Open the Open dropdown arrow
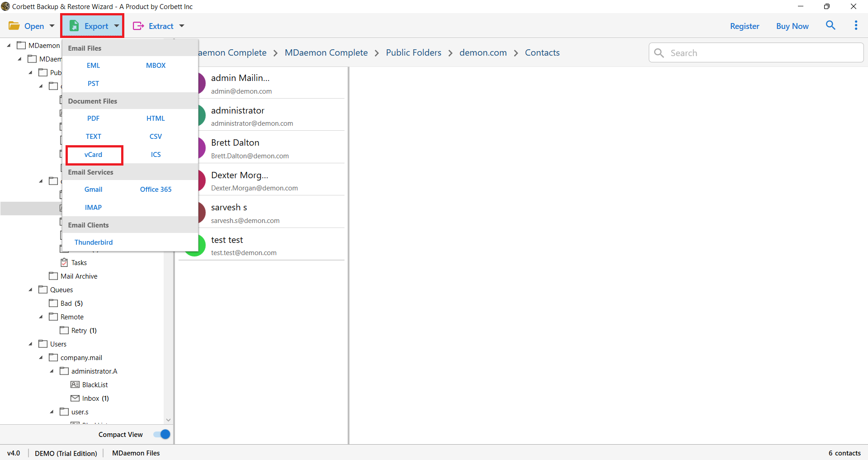This screenshot has width=868, height=460. click(x=52, y=26)
